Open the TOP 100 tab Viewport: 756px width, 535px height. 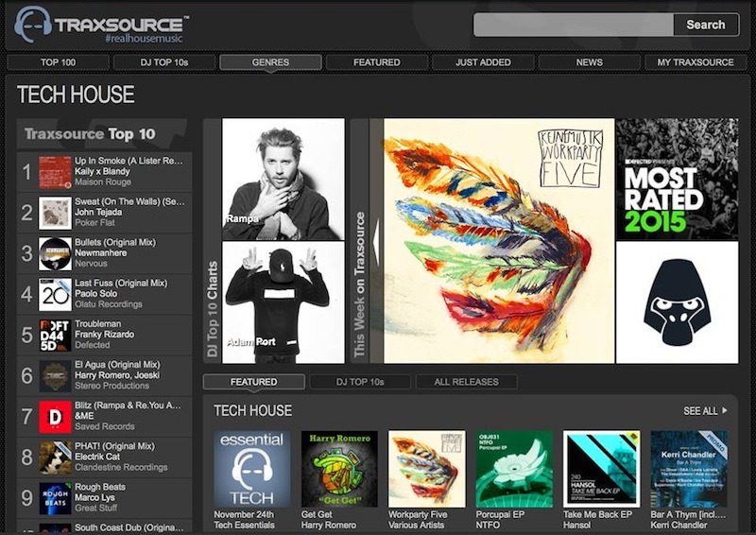pyautogui.click(x=58, y=62)
